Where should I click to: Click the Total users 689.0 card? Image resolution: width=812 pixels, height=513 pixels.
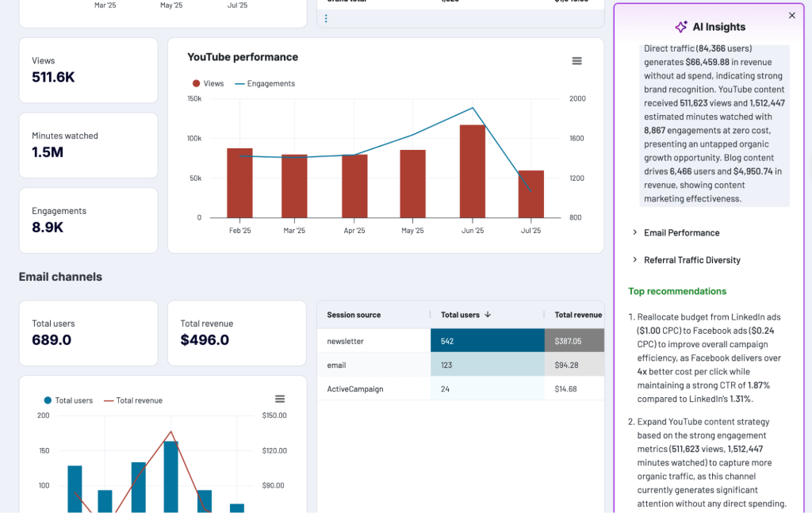click(x=89, y=333)
